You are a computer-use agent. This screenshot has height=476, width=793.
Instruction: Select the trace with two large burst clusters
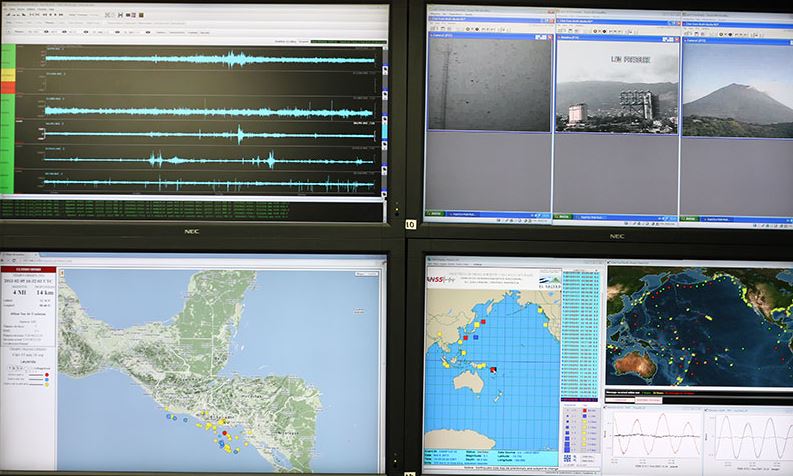pyautogui.click(x=210, y=160)
